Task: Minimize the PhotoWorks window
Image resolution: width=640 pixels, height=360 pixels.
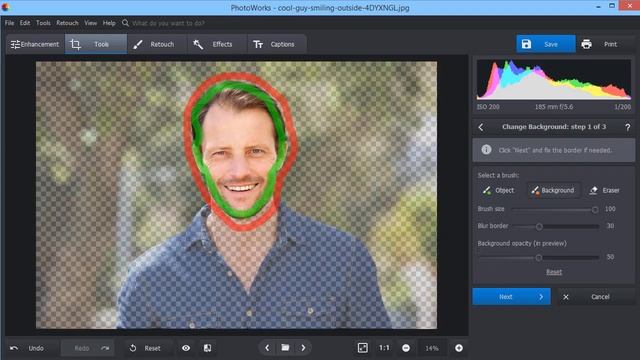Action: pos(598,7)
